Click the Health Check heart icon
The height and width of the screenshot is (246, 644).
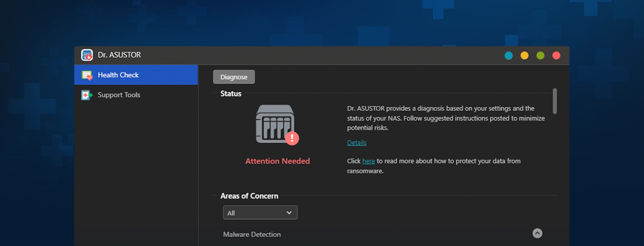pos(87,75)
